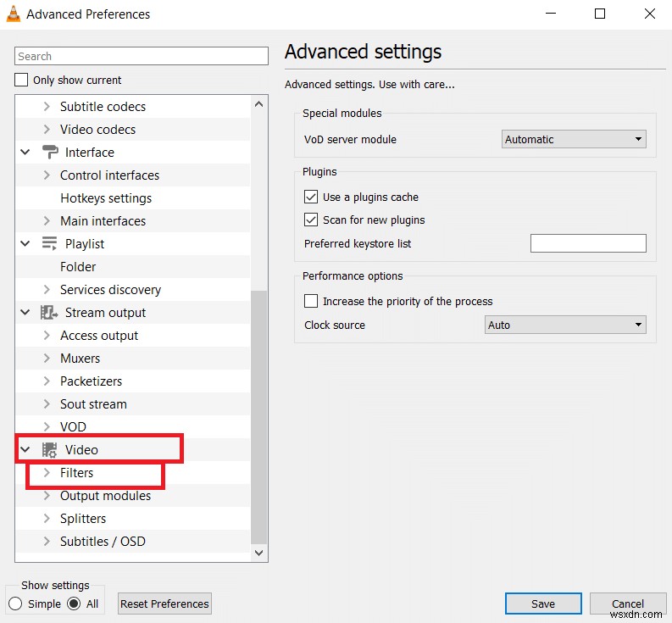Select Control interfaces tree item
This screenshot has width=672, height=623.
point(109,175)
